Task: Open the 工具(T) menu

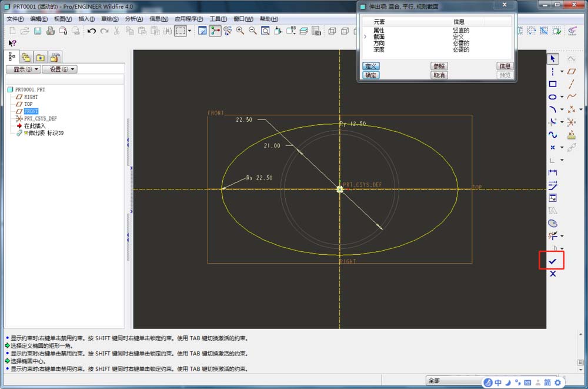Action: 218,19
